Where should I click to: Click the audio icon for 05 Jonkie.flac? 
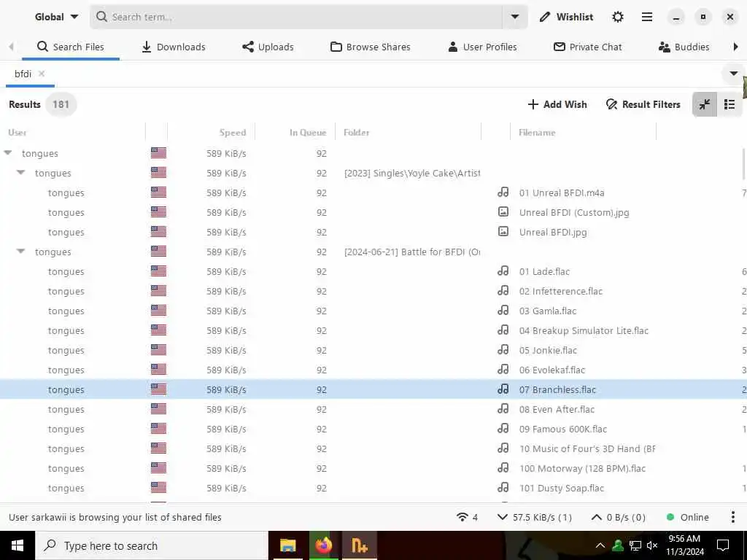[x=503, y=349]
